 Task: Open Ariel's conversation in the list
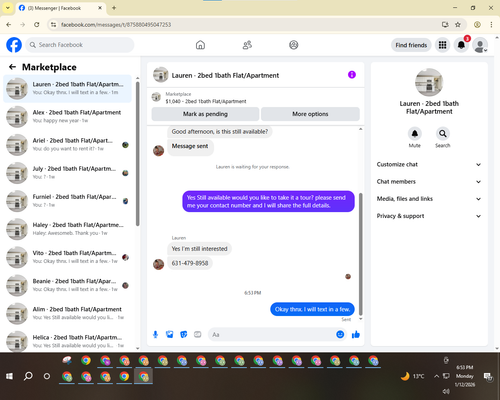point(67,145)
